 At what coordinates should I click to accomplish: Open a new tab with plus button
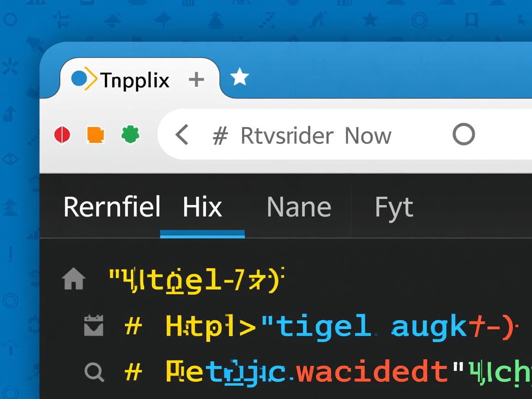pyautogui.click(x=196, y=79)
